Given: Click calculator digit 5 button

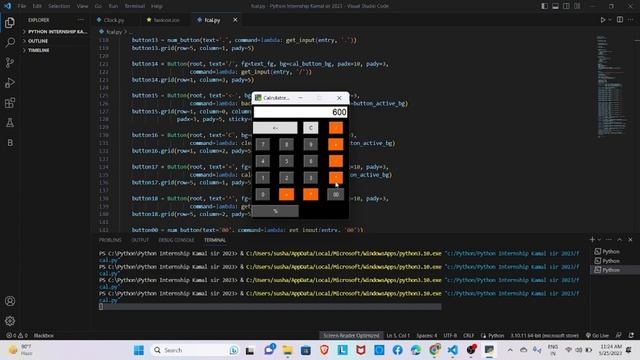Looking at the screenshot, I should [287, 161].
